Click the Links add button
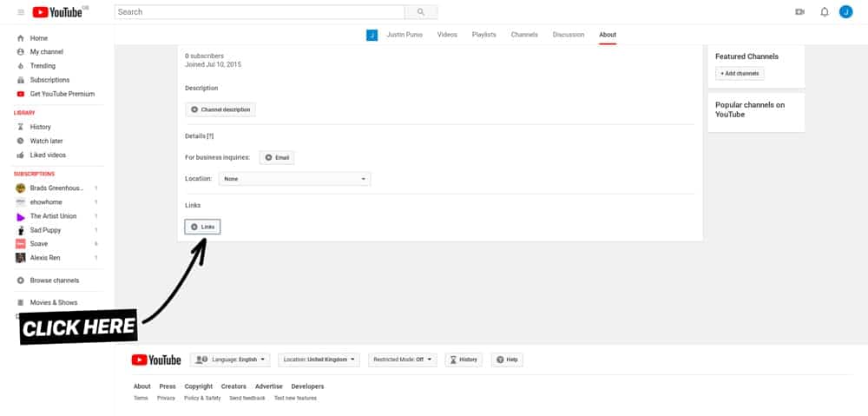The image size is (868, 416). (x=202, y=228)
